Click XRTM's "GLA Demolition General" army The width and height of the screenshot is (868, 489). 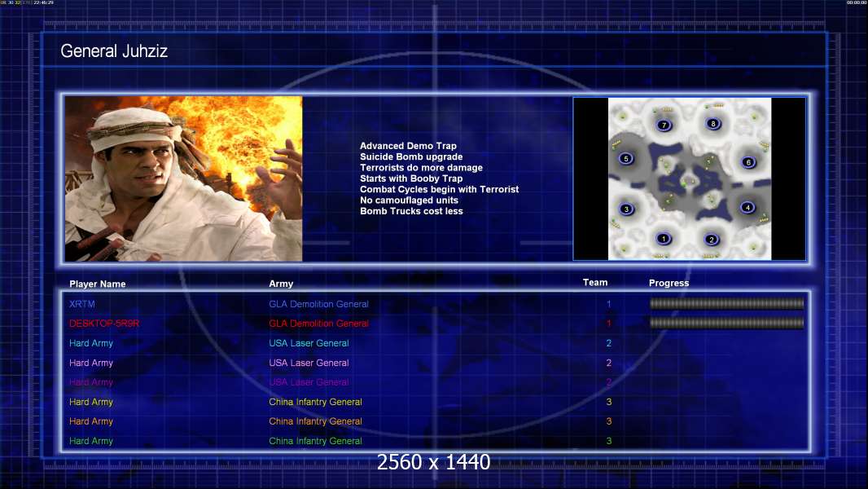pos(319,304)
